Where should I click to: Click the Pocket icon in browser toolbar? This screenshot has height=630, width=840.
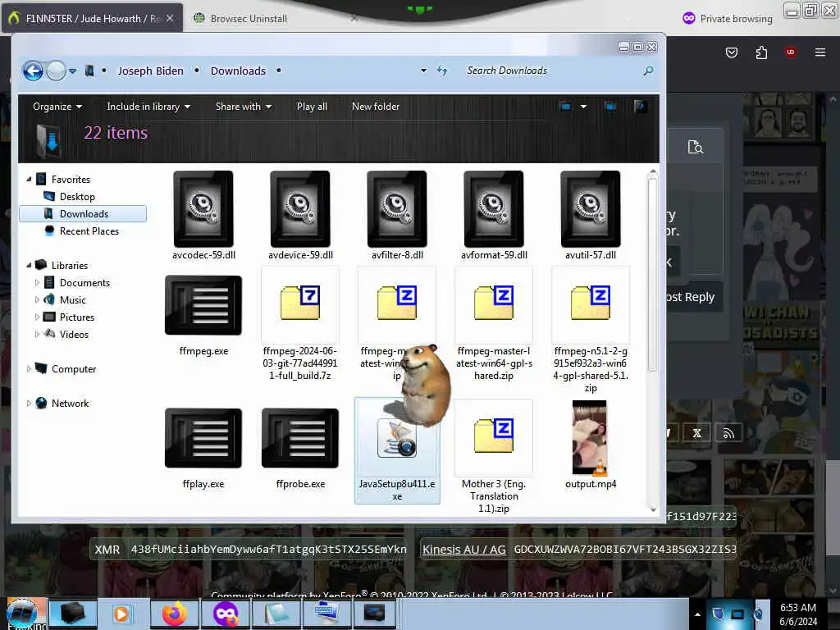click(731, 52)
